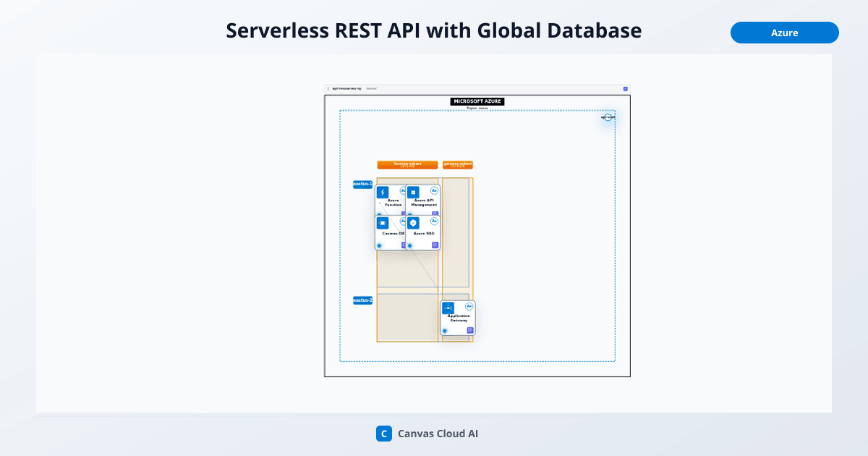Click the Azure Function label text

[x=393, y=203]
